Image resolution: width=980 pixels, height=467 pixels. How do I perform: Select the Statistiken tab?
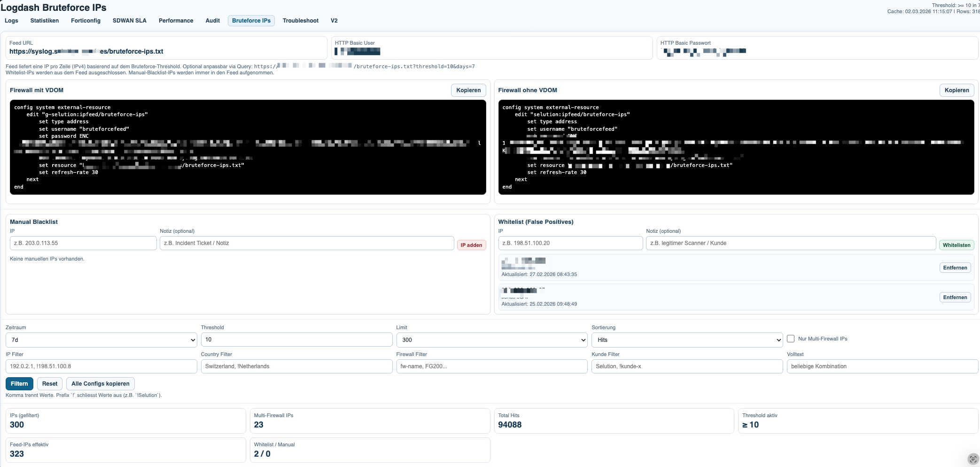[45, 21]
